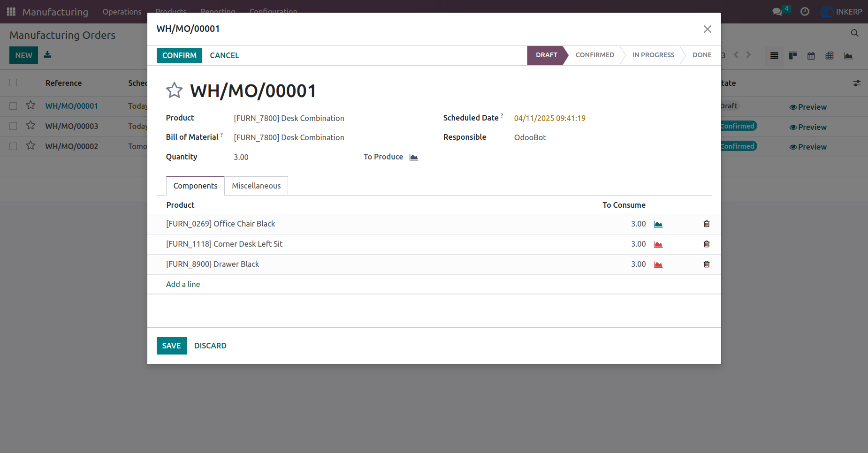Click the DISCARD button
868x453 pixels.
pos(210,346)
